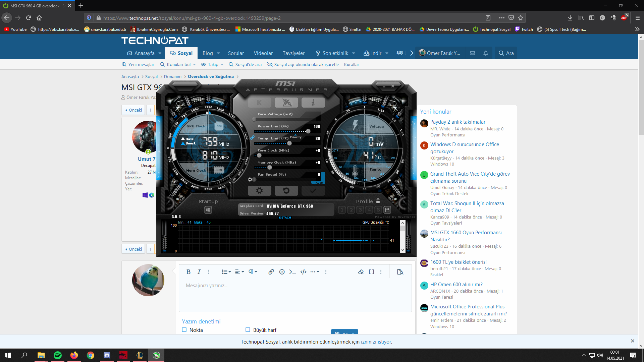Viewport: 644px width, 362px height.
Task: Open Afterburner settings gear button
Action: 259,191
